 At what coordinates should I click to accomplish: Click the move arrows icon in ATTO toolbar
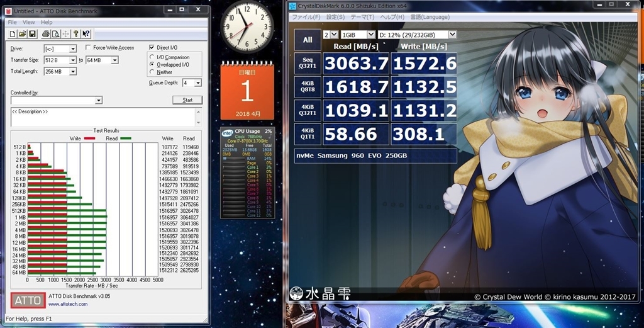(65, 34)
